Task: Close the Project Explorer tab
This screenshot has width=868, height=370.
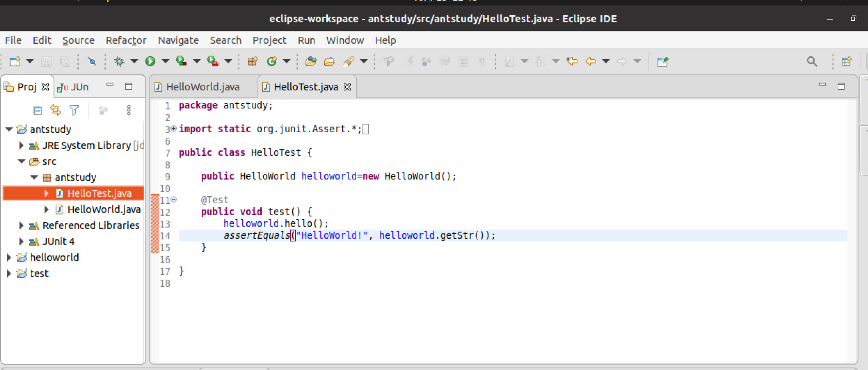Action: (x=45, y=87)
